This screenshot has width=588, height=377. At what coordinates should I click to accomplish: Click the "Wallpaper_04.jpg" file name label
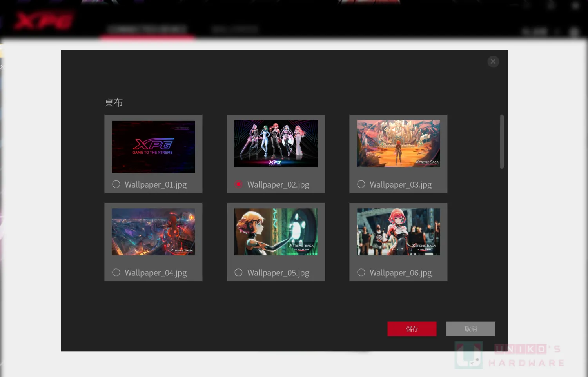coord(156,273)
